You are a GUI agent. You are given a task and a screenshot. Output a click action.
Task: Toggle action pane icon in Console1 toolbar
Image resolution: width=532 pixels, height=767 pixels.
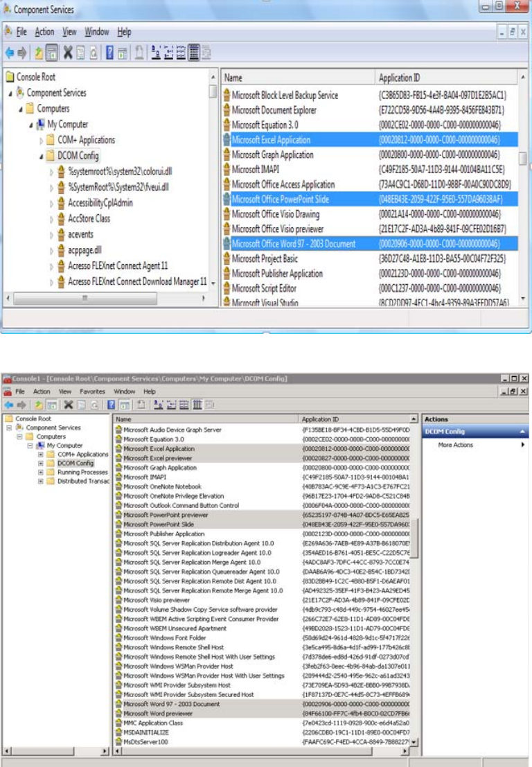coord(124,405)
